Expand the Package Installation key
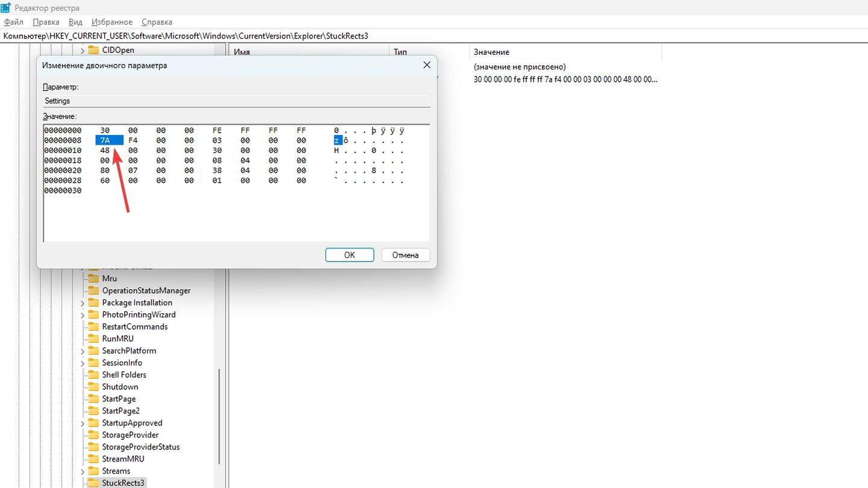Image resolution: width=868 pixels, height=488 pixels. [83, 302]
